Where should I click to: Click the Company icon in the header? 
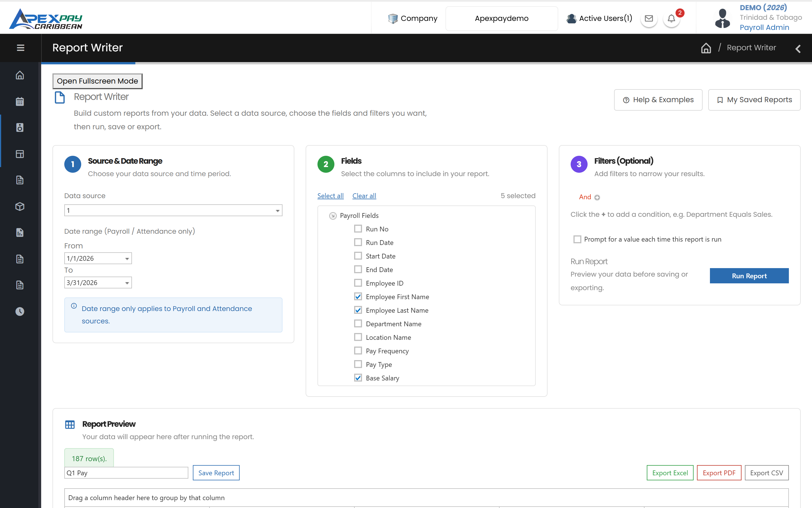392,18
